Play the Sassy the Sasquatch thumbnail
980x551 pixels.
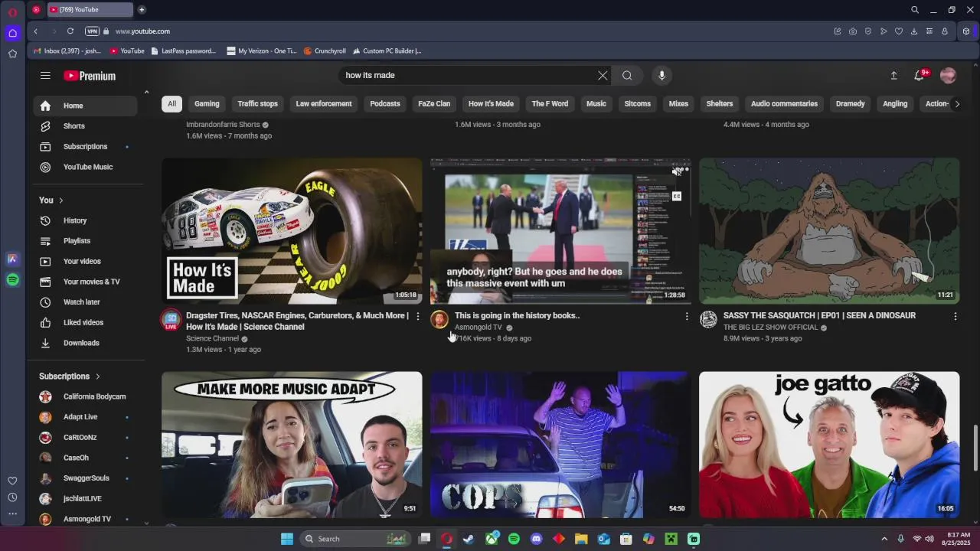tap(829, 231)
